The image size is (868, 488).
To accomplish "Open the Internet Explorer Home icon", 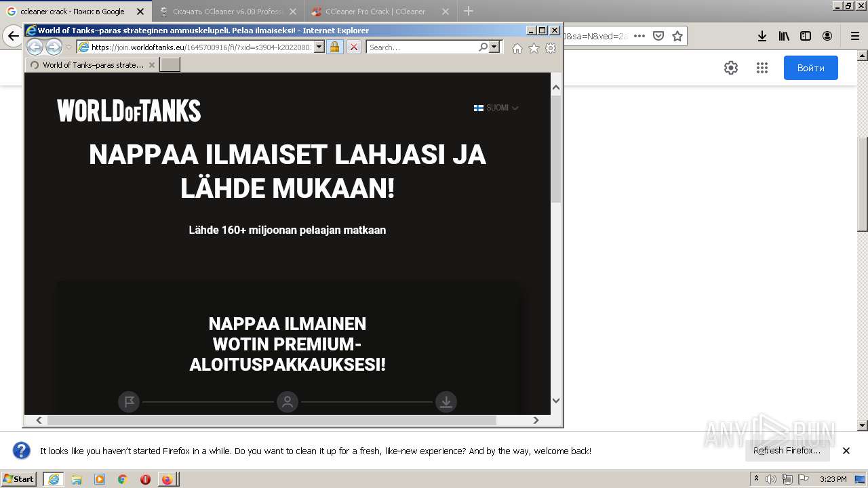I will [517, 48].
